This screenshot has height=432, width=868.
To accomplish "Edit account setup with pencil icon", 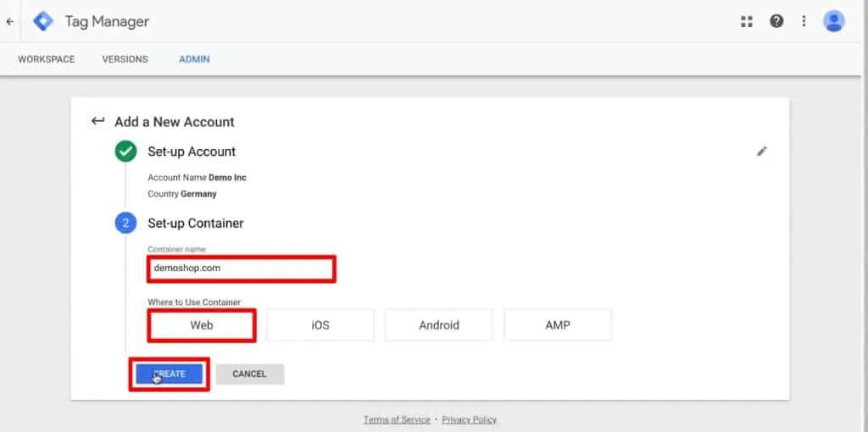I will (762, 151).
